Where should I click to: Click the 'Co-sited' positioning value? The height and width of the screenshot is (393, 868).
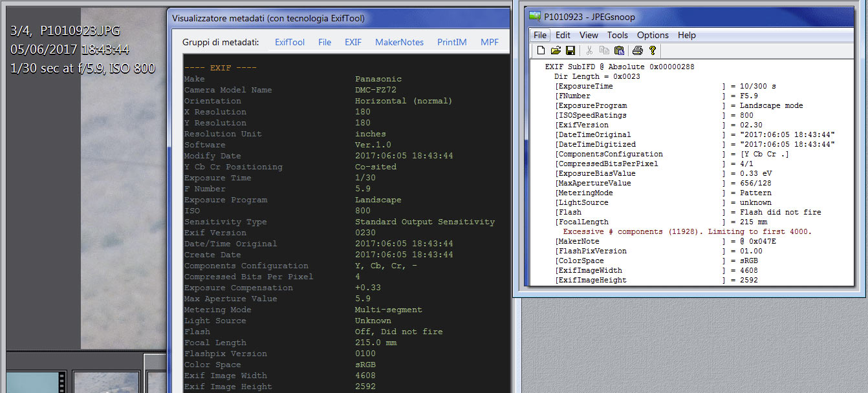[x=376, y=167]
